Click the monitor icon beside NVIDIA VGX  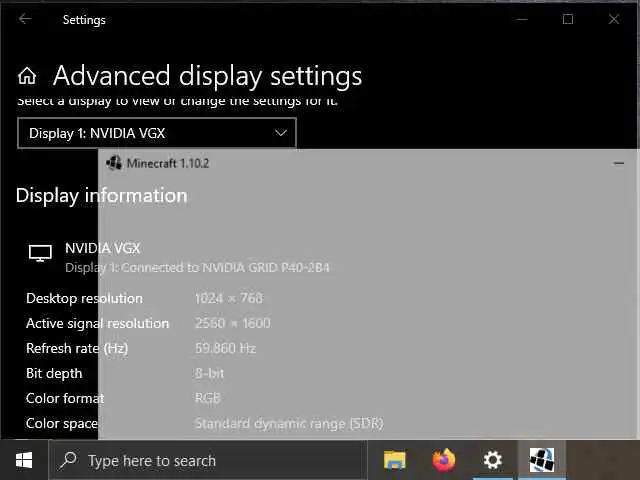coord(40,253)
